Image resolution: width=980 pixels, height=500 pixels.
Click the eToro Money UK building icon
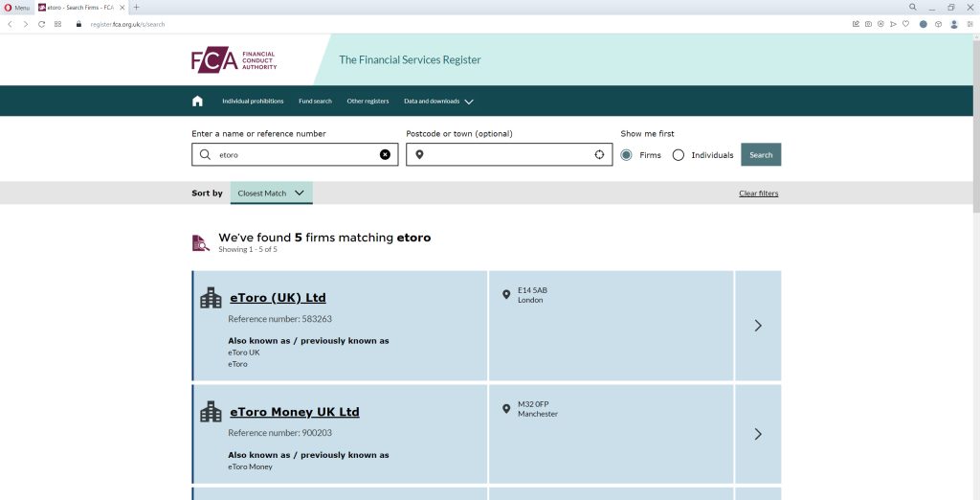[211, 412]
